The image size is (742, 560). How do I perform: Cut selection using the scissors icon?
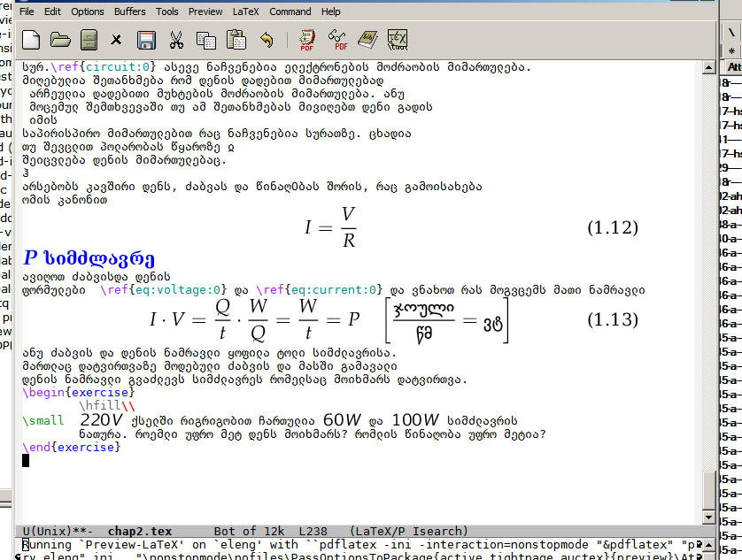[175, 40]
